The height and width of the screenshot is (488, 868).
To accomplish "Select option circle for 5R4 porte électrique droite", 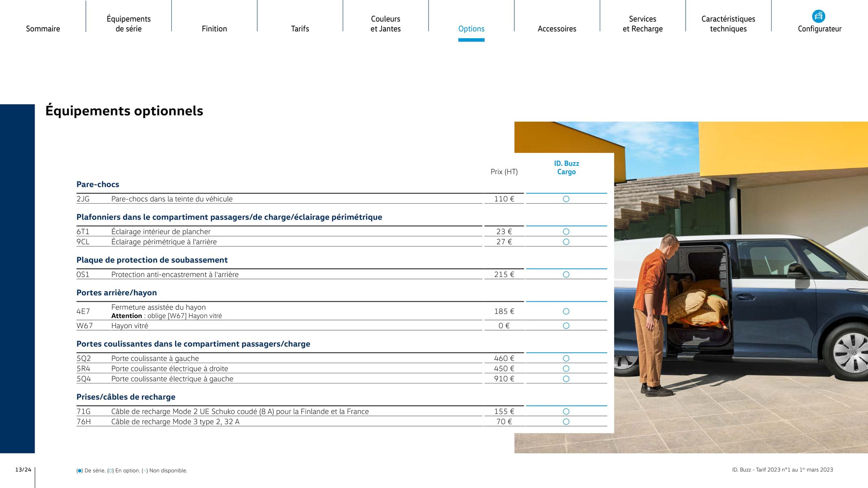I will click(566, 368).
